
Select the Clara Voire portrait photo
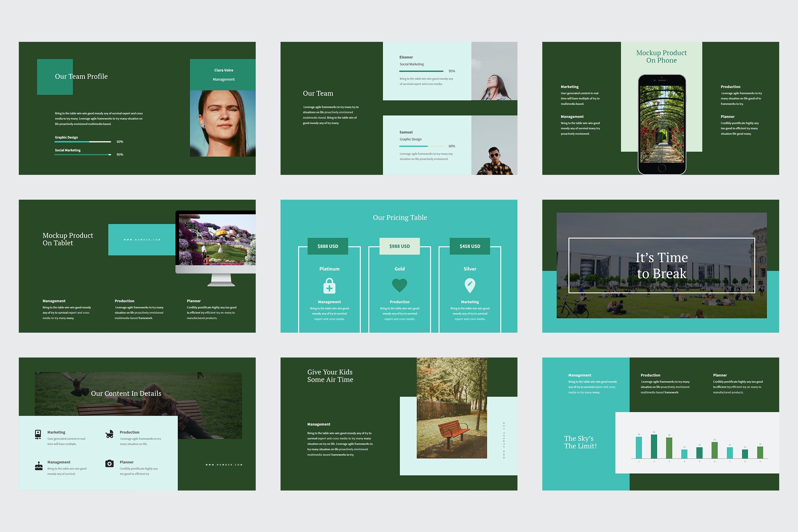tap(223, 123)
